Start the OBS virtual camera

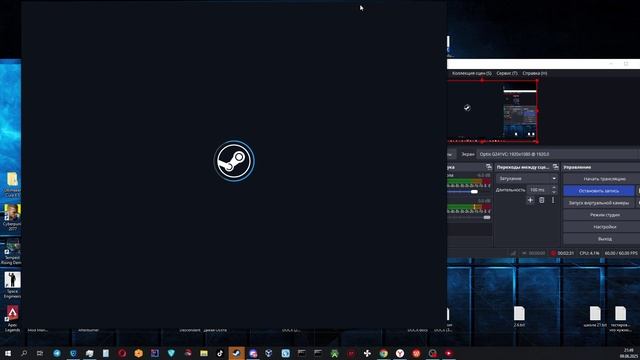pos(599,203)
